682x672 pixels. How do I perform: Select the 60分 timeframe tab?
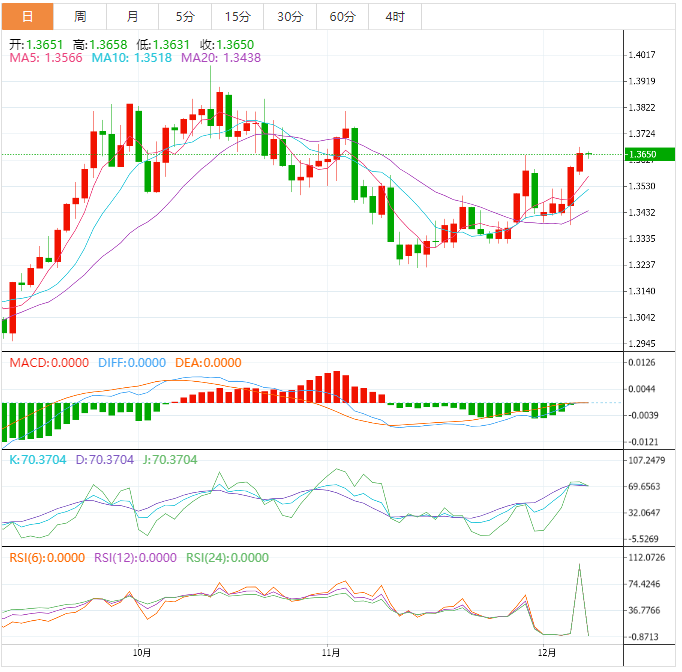tap(343, 17)
